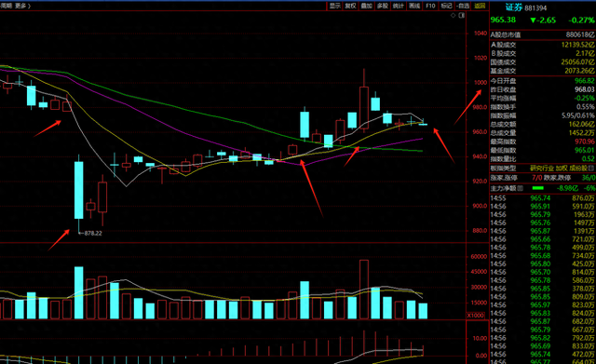Click the 成份股 constituents link

tap(577, 168)
